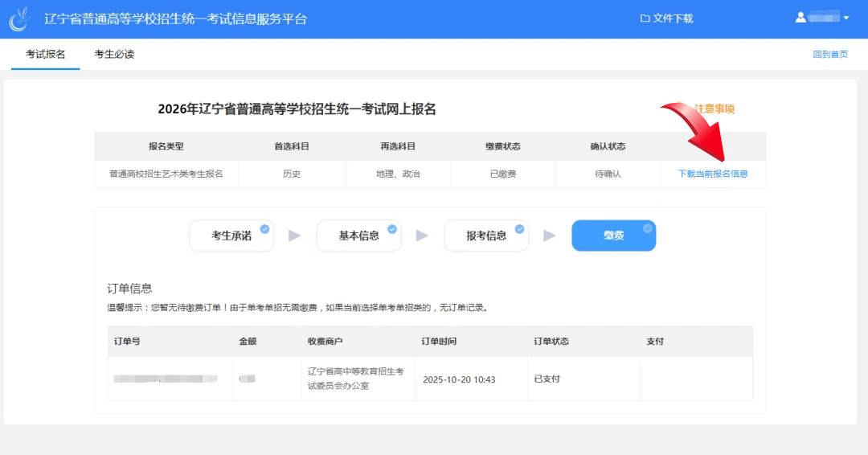Click the checkmark badge on 考生承诺

point(264,229)
